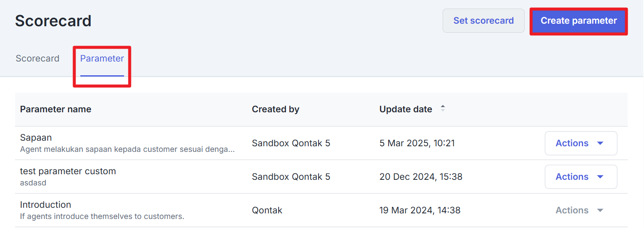Click the Sapaan description text
Image resolution: width=644 pixels, height=228 pixels.
[128, 150]
